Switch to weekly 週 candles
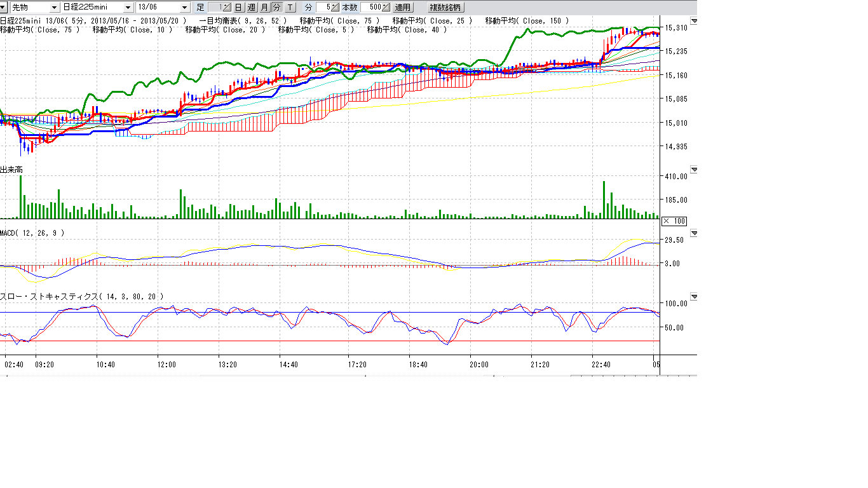The width and height of the screenshot is (868, 488). click(251, 8)
